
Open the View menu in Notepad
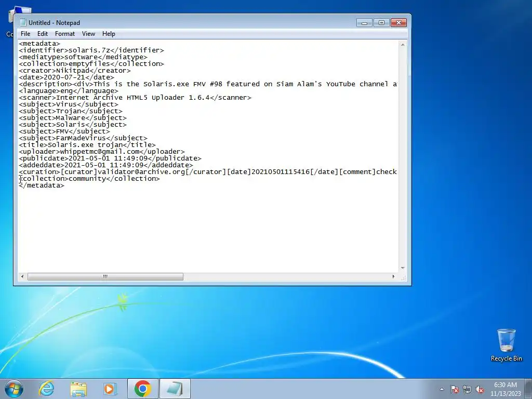coord(88,34)
